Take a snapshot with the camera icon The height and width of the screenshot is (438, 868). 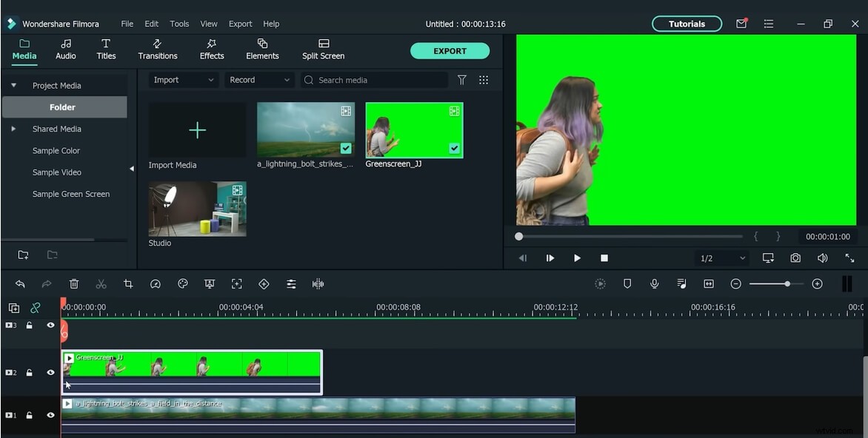click(x=795, y=258)
